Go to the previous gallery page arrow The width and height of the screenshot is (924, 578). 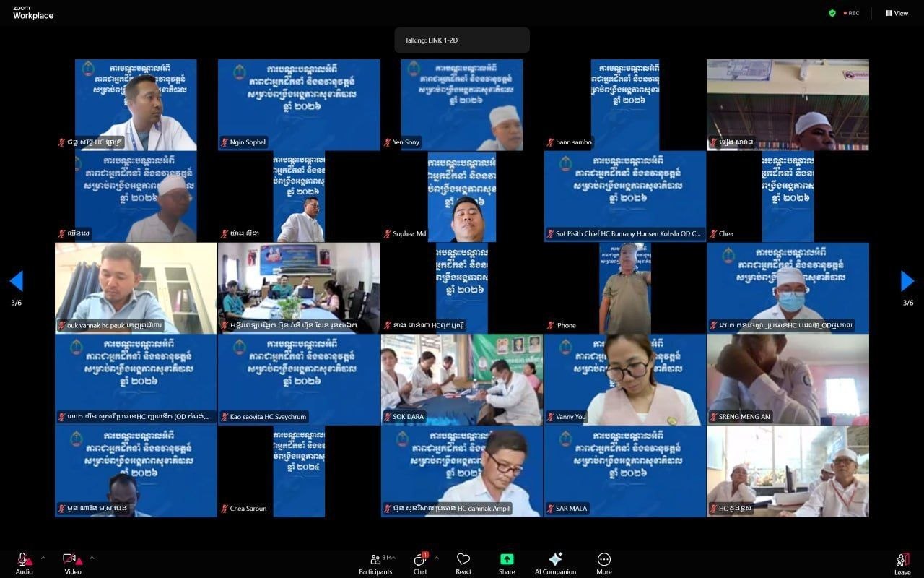click(16, 281)
